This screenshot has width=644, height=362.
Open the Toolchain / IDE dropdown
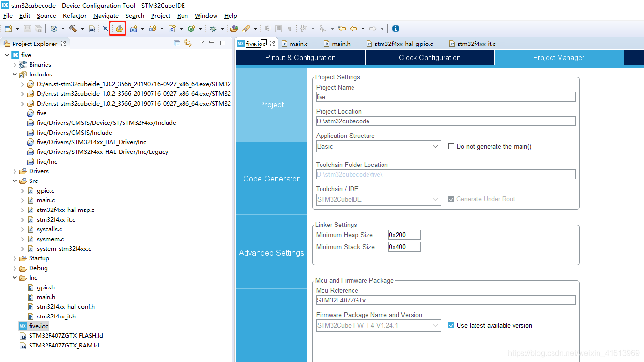point(378,199)
